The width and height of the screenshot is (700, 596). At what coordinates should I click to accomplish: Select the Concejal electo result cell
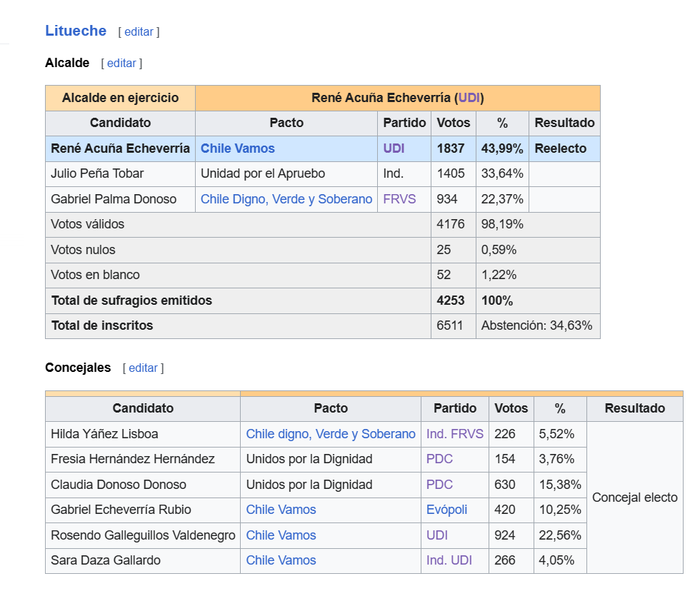tap(635, 497)
